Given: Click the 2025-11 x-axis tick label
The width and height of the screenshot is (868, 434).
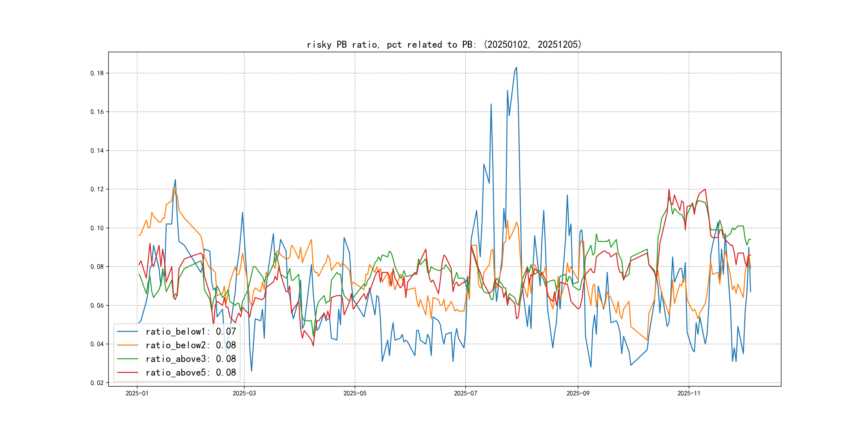Looking at the screenshot, I should pyautogui.click(x=689, y=393).
